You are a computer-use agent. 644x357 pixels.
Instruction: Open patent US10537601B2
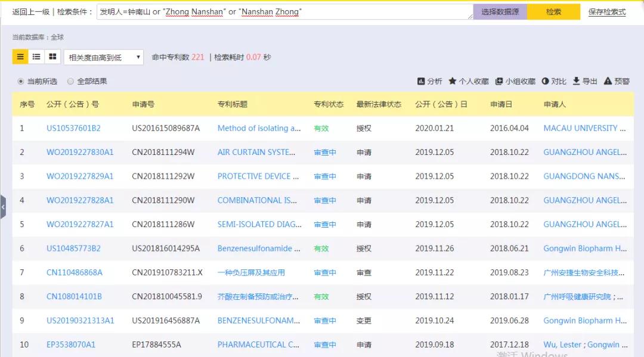tap(72, 128)
